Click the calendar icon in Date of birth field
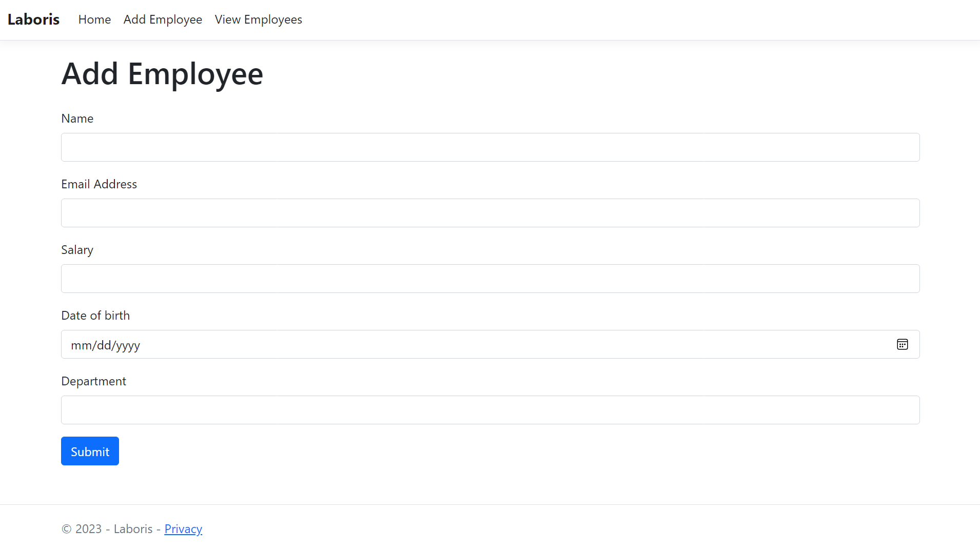The width and height of the screenshot is (980, 549). coord(903,344)
